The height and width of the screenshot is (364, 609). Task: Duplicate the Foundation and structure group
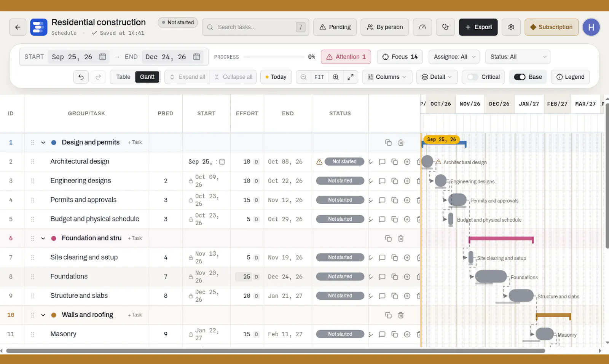coord(388,238)
